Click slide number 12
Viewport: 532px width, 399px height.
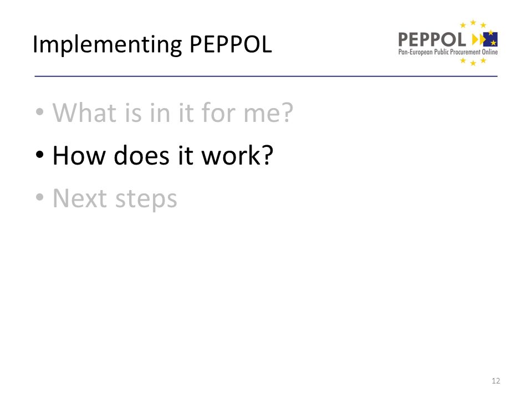pyautogui.click(x=495, y=381)
